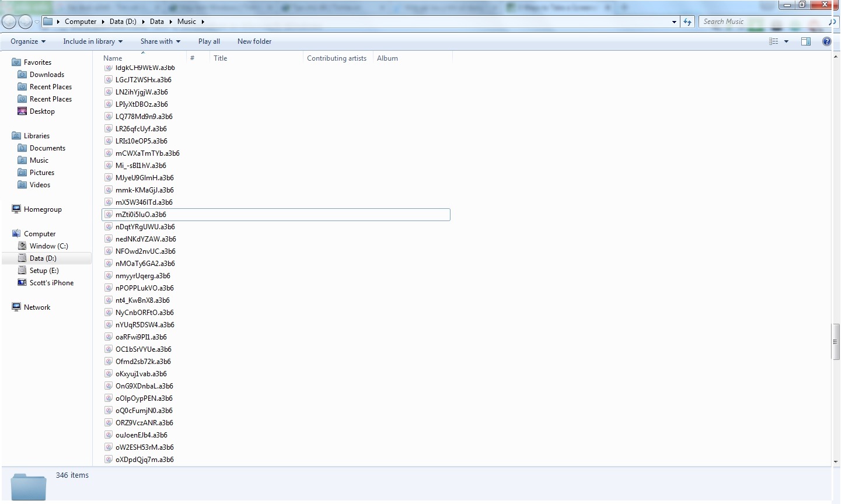Select Scott's iPhone in the navigation pane
This screenshot has width=859, height=504.
click(x=51, y=283)
